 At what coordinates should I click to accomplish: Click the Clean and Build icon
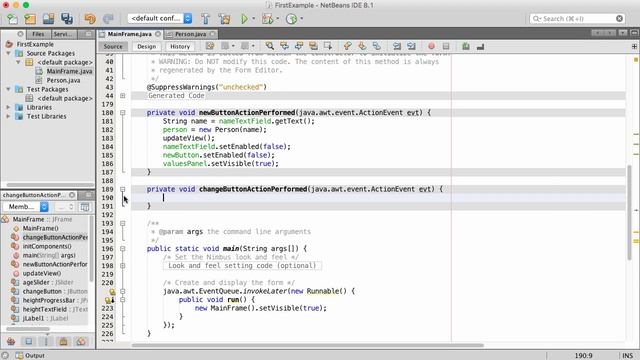click(x=224, y=19)
